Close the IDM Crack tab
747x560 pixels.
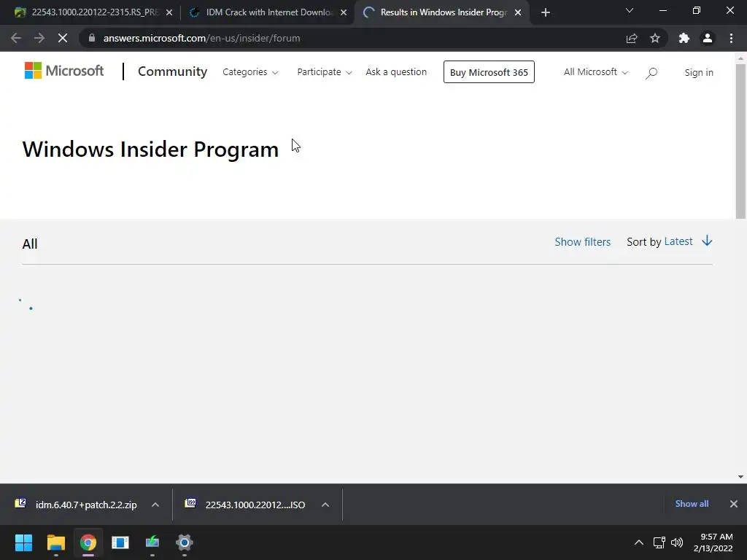pos(344,12)
